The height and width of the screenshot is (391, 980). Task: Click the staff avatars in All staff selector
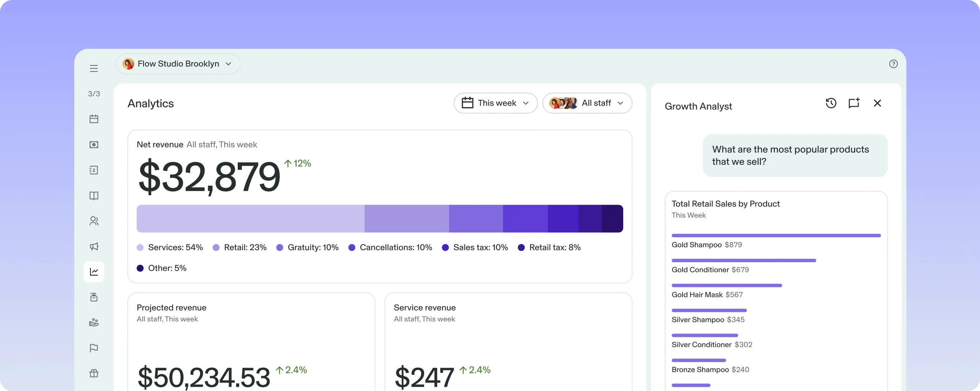point(563,103)
